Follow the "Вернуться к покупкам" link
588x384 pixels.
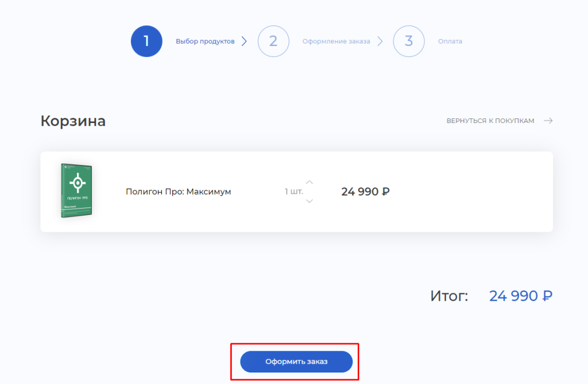(490, 121)
